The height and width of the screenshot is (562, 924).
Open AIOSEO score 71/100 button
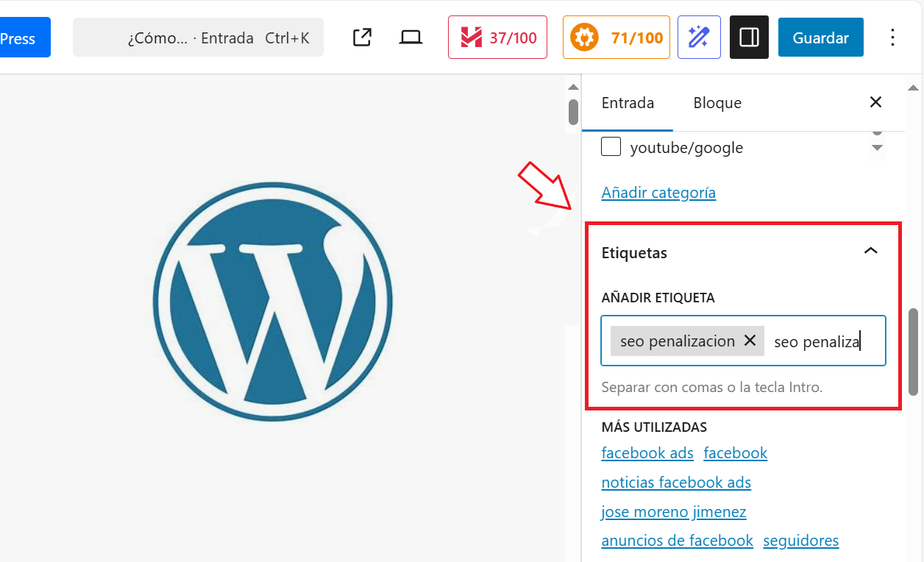(x=616, y=38)
